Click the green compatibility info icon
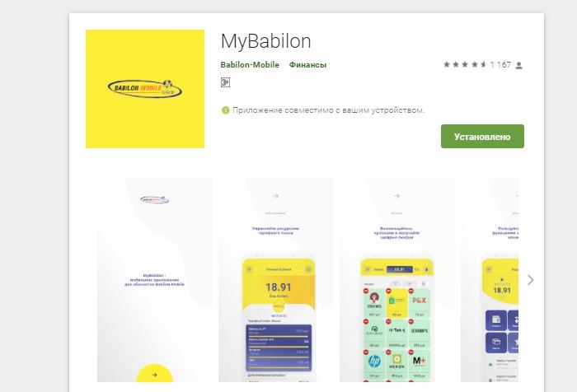Screen dimensions: 577x392 225,110
